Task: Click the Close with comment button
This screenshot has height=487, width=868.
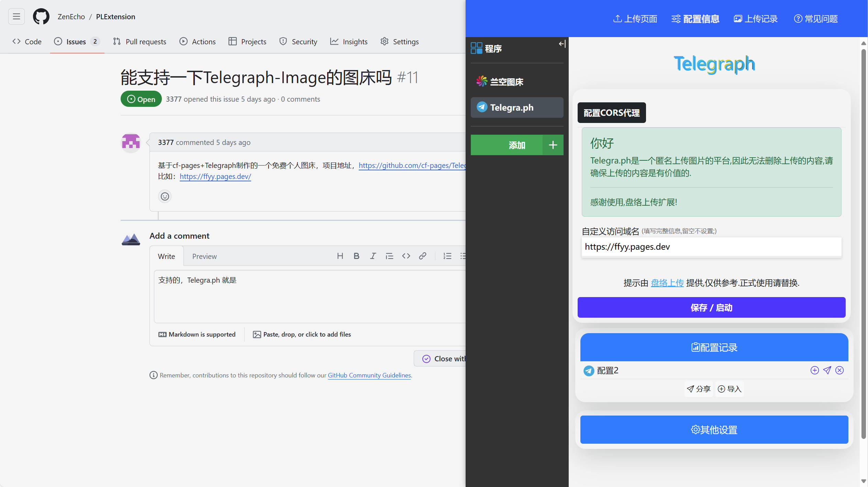Action: tap(440, 359)
